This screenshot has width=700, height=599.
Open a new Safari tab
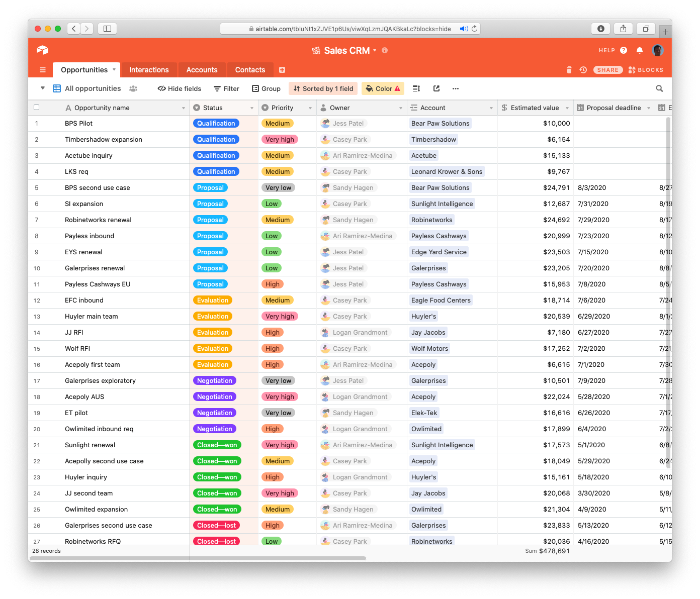tap(665, 32)
